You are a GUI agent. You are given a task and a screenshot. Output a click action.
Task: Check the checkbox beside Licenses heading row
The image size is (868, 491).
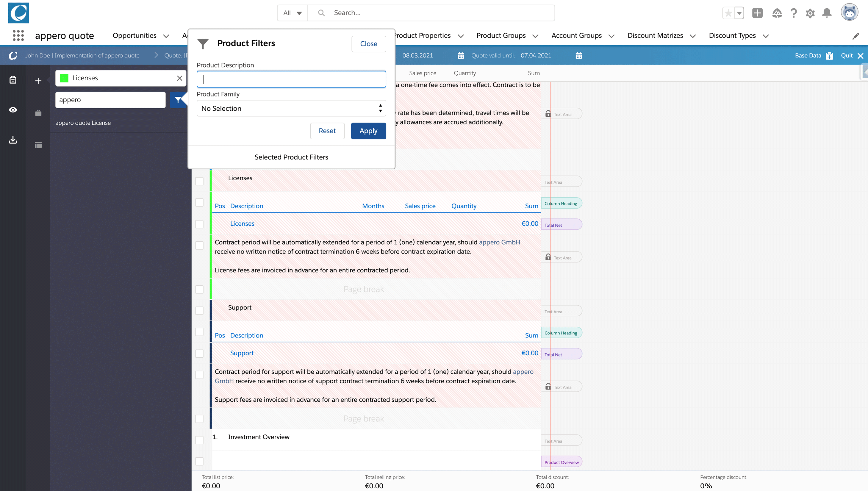click(x=199, y=181)
